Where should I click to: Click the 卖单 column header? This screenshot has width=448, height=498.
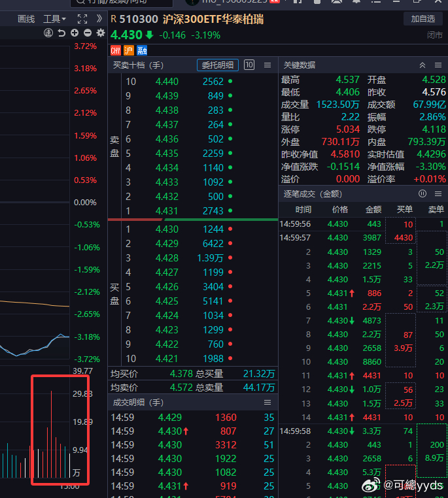pyautogui.click(x=436, y=209)
